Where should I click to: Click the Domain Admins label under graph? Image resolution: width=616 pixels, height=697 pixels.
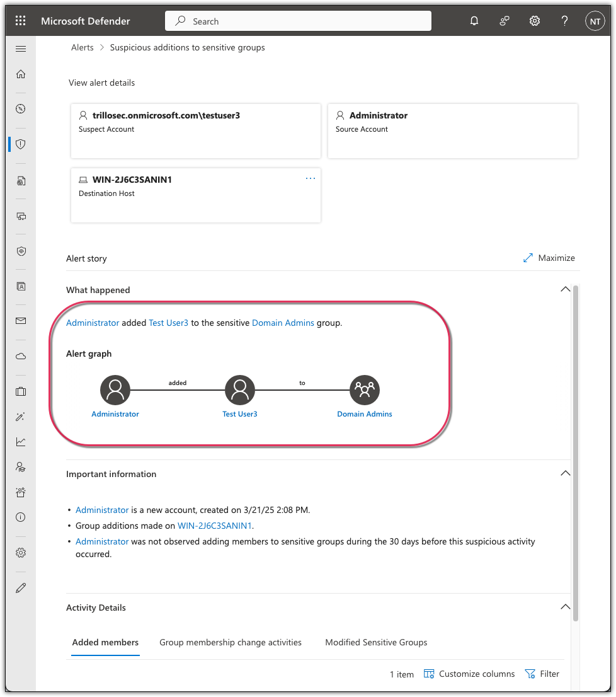click(x=365, y=414)
